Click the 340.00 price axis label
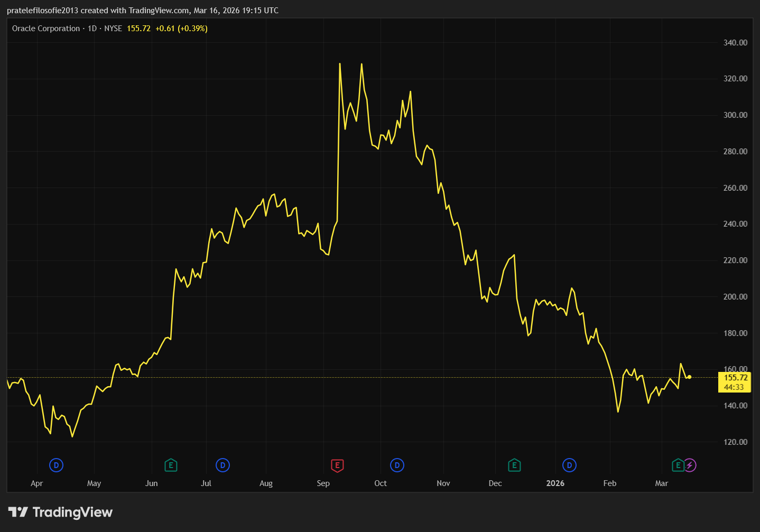The height and width of the screenshot is (532, 760). (736, 43)
